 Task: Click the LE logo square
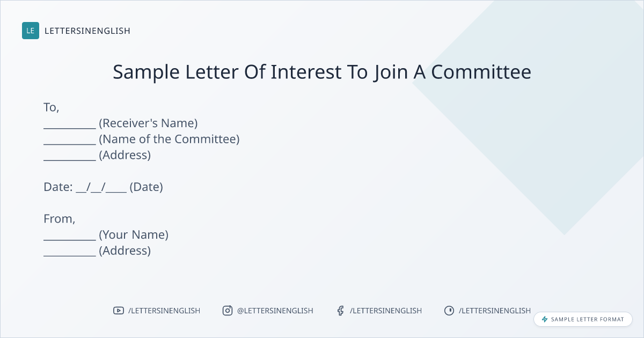click(31, 31)
